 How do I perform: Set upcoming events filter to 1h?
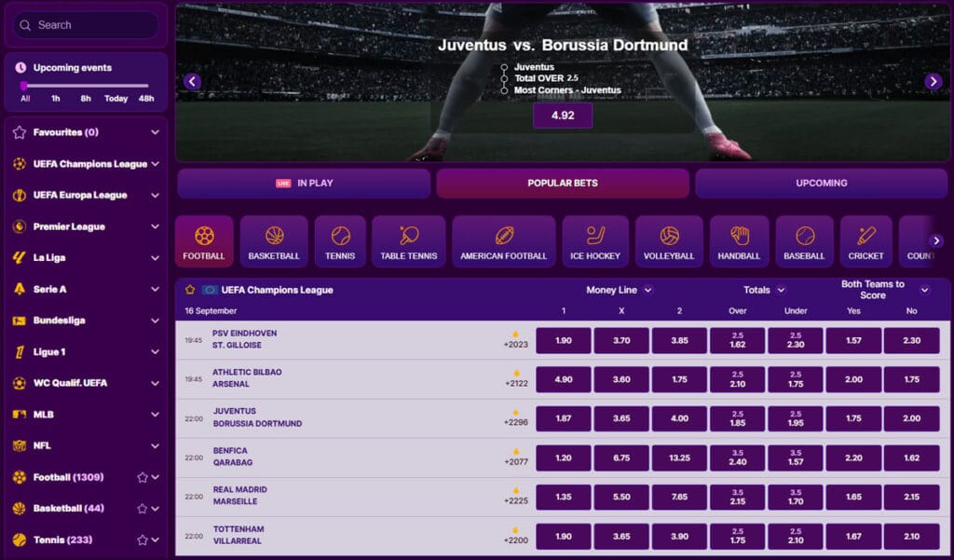55,99
